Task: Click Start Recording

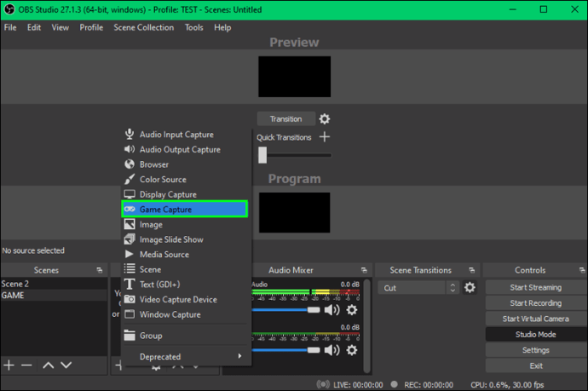Action: 536,303
